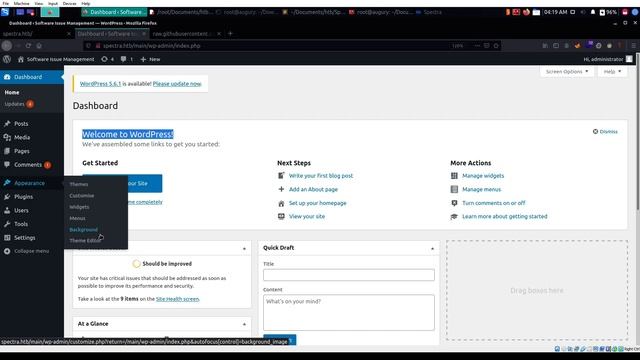Expand the Help dropdown

pos(612,71)
